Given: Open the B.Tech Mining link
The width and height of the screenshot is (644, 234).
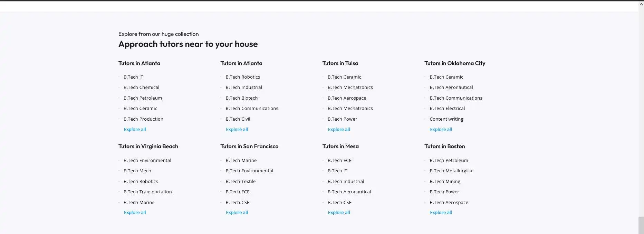Looking at the screenshot, I should pyautogui.click(x=445, y=181).
